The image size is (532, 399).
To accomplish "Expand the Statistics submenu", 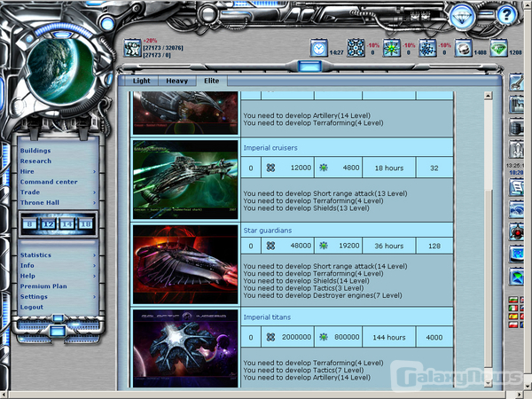I will 94,255.
